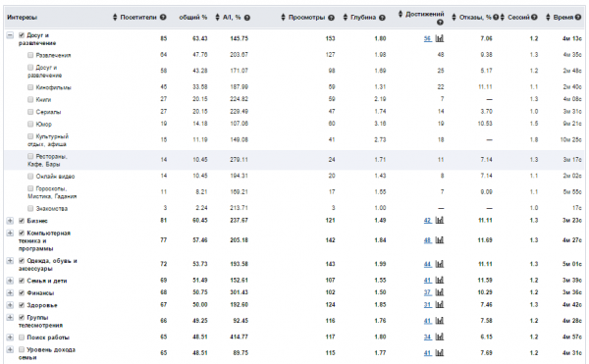
Task: Open chart icon in Компьютерная техника и программы row
Action: (x=440, y=239)
